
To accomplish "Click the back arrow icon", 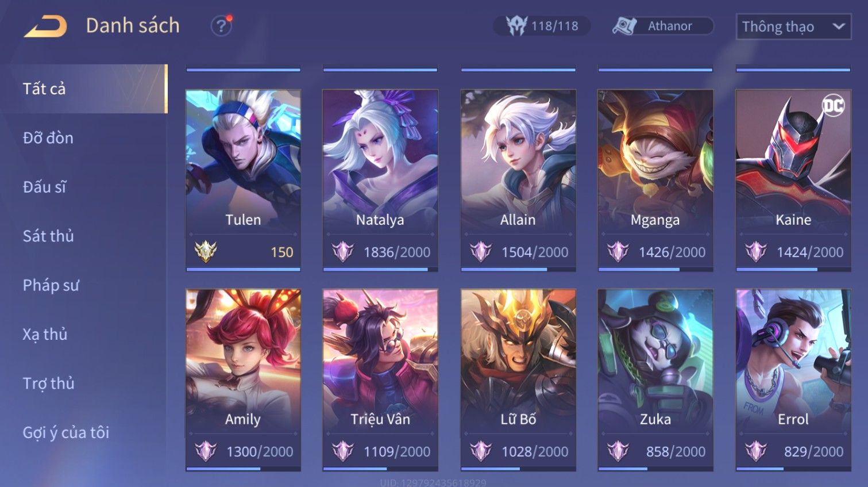I will coord(45,26).
